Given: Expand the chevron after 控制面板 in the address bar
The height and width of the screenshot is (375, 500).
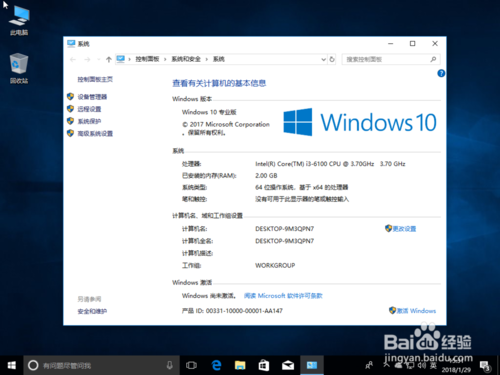Looking at the screenshot, I should [x=165, y=59].
